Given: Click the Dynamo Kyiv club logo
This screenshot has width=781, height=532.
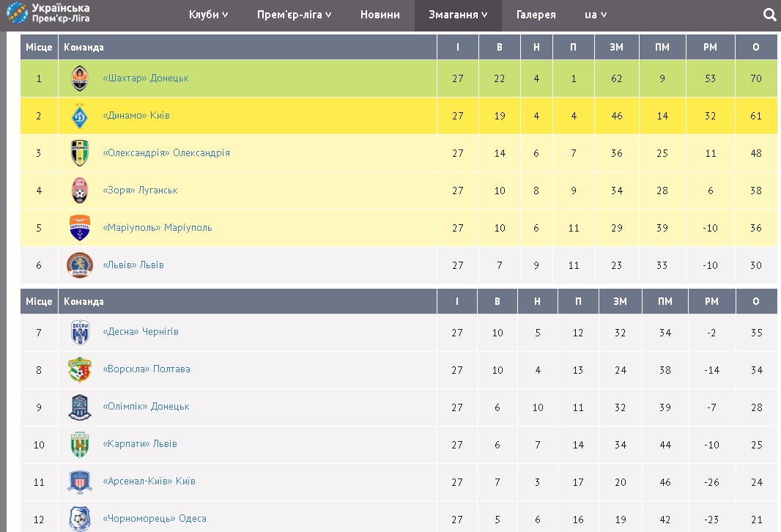Looking at the screenshot, I should click(80, 116).
